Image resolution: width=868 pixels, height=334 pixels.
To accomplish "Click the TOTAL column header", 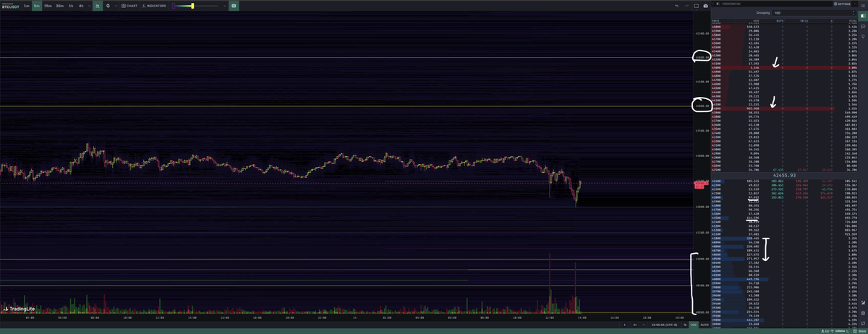I will click(x=852, y=21).
